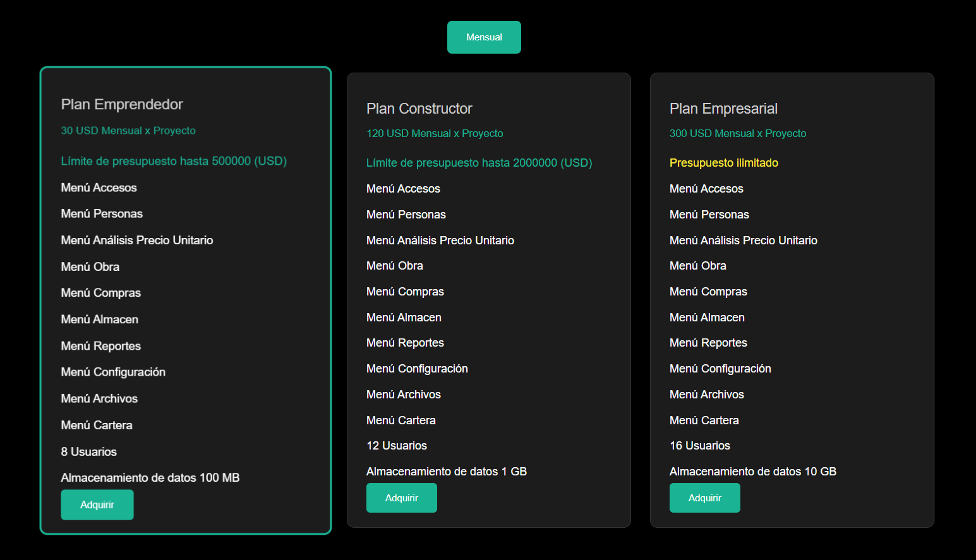976x560 pixels.
Task: Click Adquirir in Plan Empresarial card
Action: (705, 497)
